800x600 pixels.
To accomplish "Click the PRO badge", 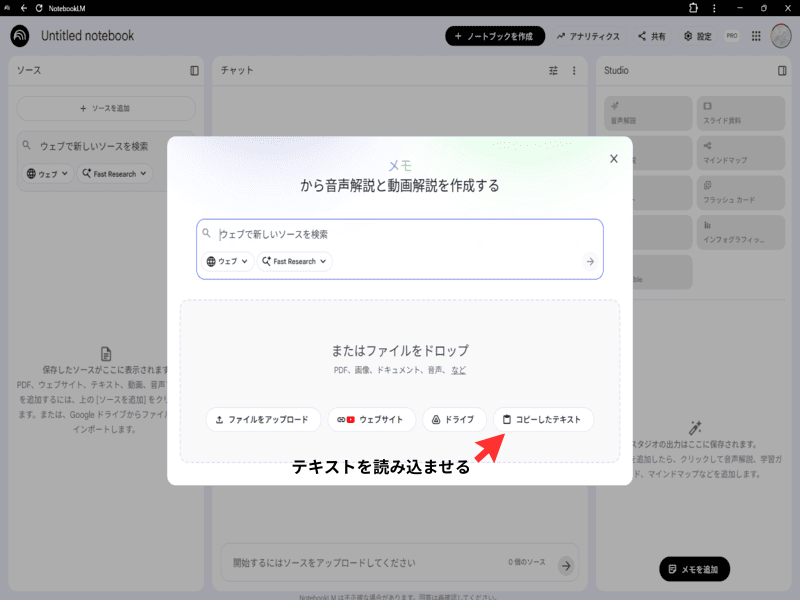I will tap(732, 36).
